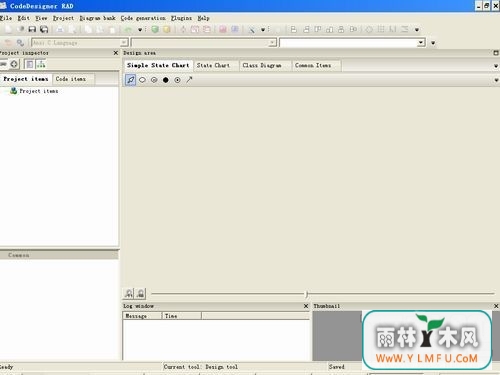Screen dimensions: 500x375
Task: Click the Project items tree node icon
Action: [x=13, y=91]
